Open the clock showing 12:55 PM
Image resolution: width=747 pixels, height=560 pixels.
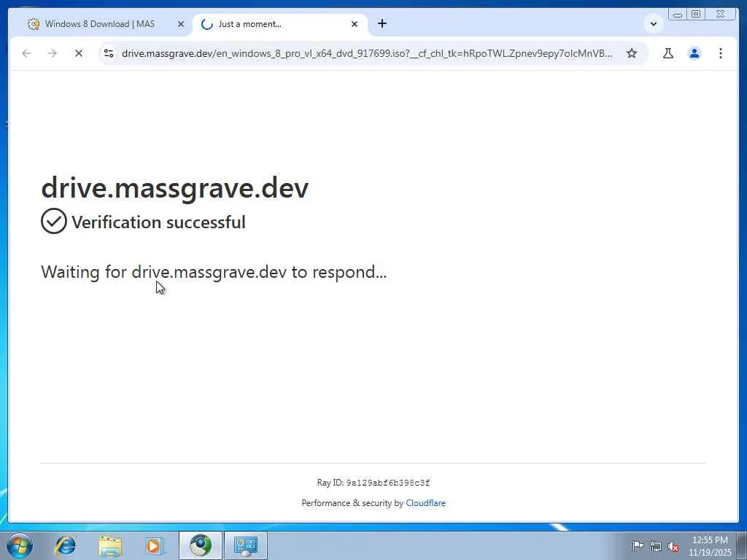[x=710, y=545]
